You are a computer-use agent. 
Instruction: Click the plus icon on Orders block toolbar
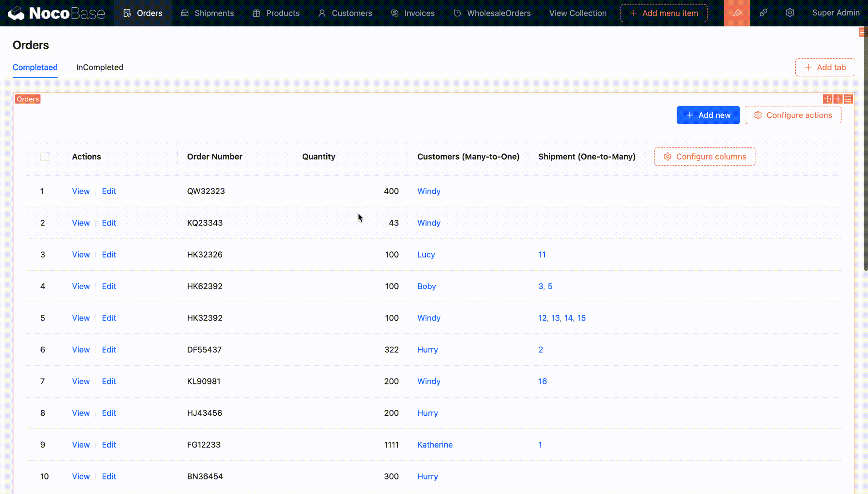tap(838, 99)
